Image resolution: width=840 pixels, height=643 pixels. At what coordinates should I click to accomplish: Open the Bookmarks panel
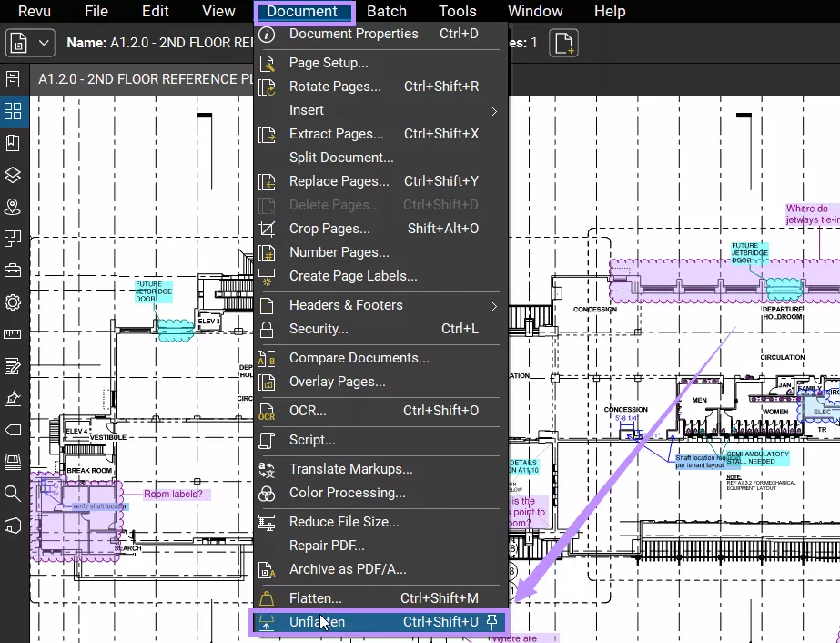(x=13, y=142)
